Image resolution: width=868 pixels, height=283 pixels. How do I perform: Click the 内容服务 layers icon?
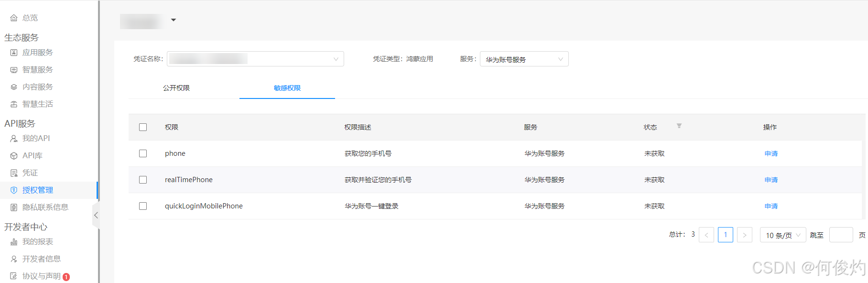pyautogui.click(x=14, y=87)
